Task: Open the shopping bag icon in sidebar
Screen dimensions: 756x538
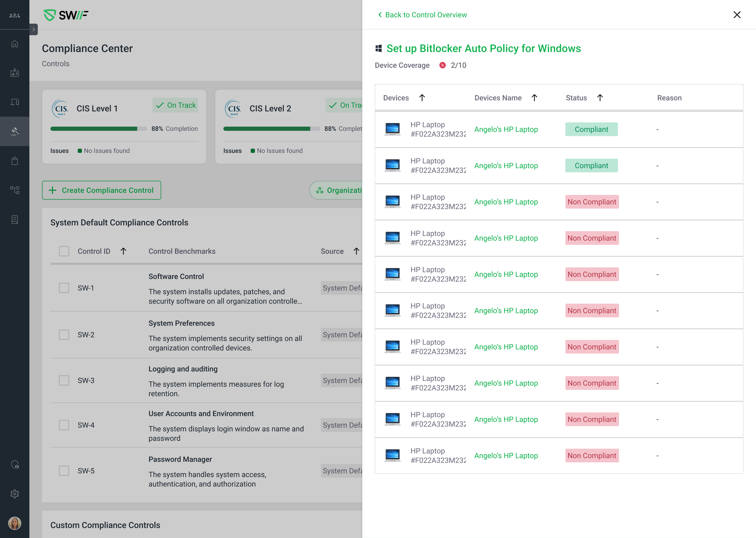Action: pyautogui.click(x=14, y=161)
